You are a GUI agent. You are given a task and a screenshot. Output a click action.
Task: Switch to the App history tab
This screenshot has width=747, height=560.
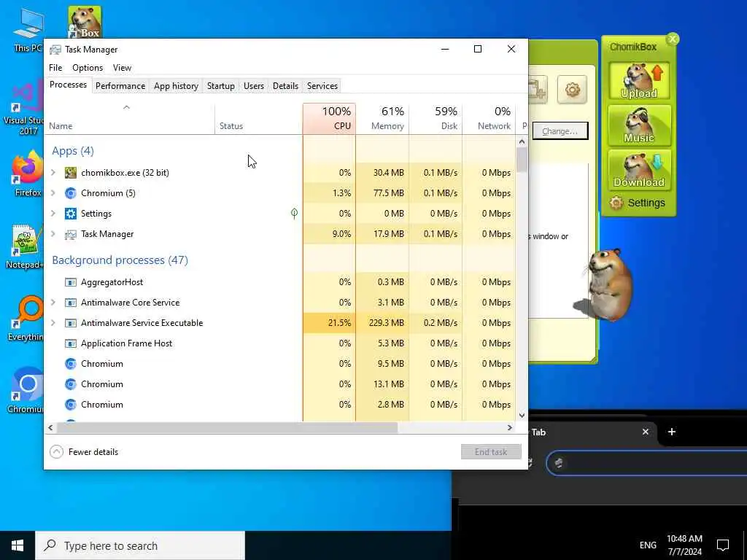point(176,86)
